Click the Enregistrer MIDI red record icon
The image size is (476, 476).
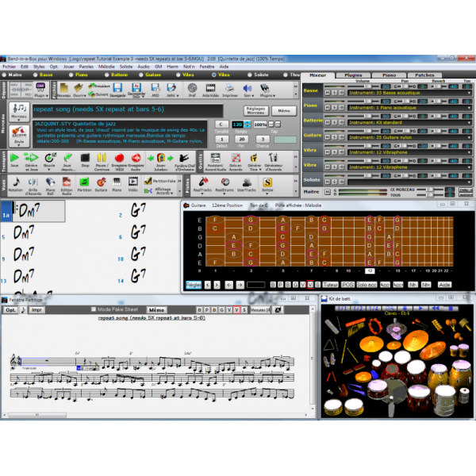click(119, 158)
